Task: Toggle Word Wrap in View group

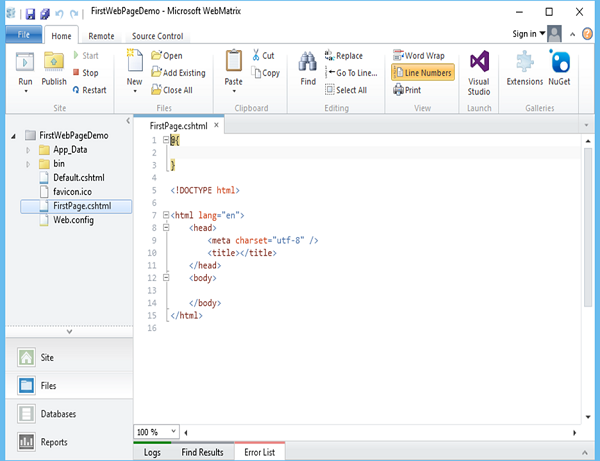Action: (x=419, y=56)
